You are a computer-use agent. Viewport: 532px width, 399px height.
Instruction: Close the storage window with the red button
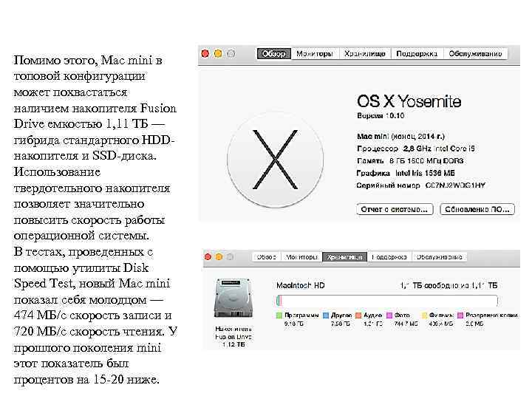click(x=208, y=257)
